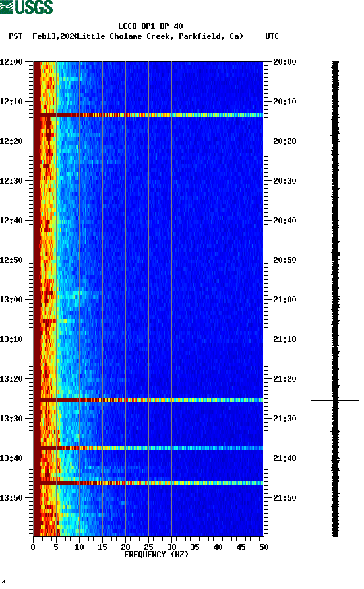Viewport: 364px width, 589px height.
Task: Click the 12:50 PST time label
Action: coord(11,260)
